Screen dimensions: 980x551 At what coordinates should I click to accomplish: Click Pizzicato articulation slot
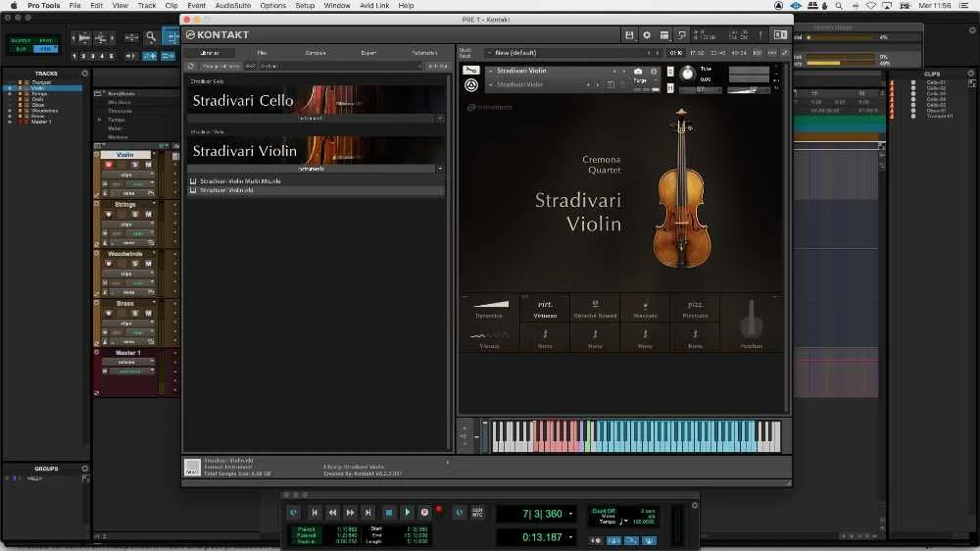click(x=695, y=308)
